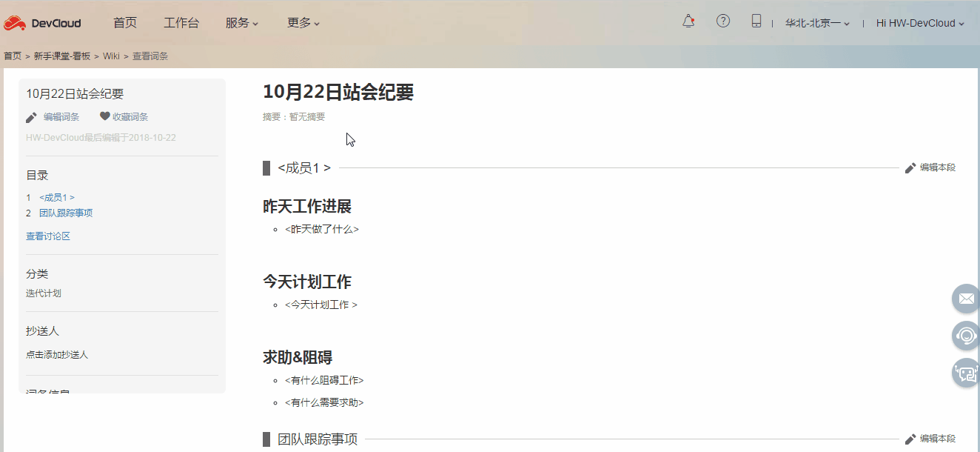Click the pencil icon next to 编辑词条
Screen dimensions: 980x452
coord(30,116)
